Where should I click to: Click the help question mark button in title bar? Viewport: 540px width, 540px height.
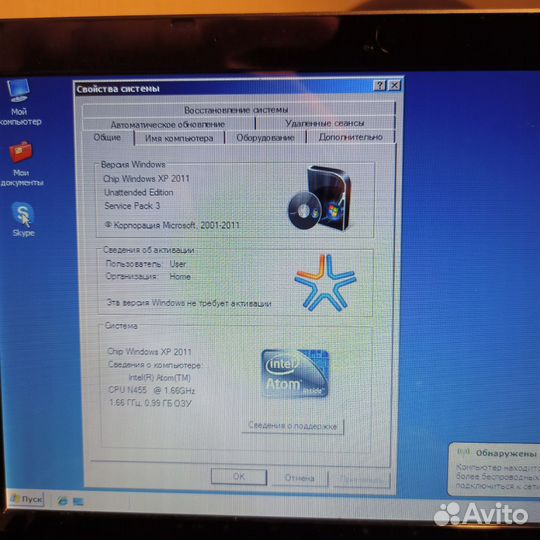380,85
